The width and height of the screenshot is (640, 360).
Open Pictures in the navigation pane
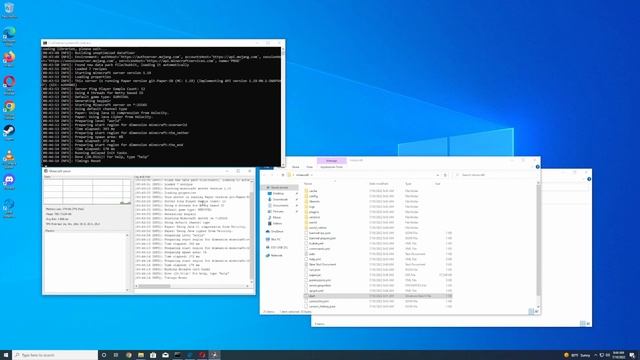pyautogui.click(x=278, y=211)
